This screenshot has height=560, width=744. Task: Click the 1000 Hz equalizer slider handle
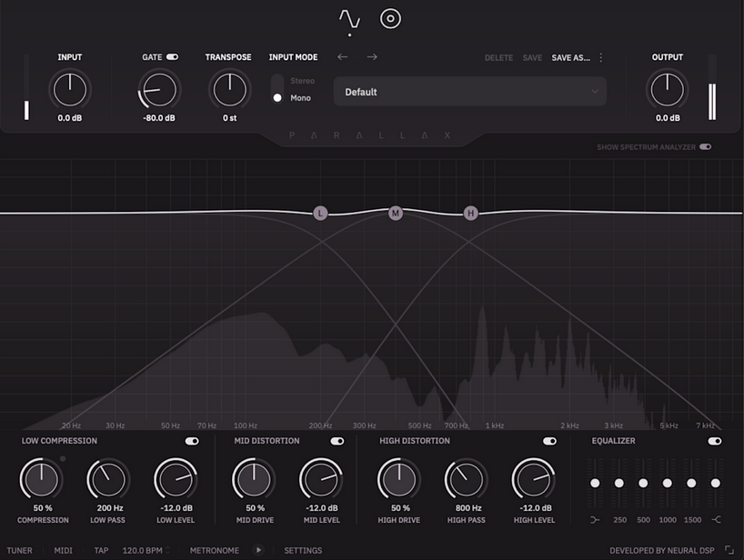pyautogui.click(x=667, y=484)
